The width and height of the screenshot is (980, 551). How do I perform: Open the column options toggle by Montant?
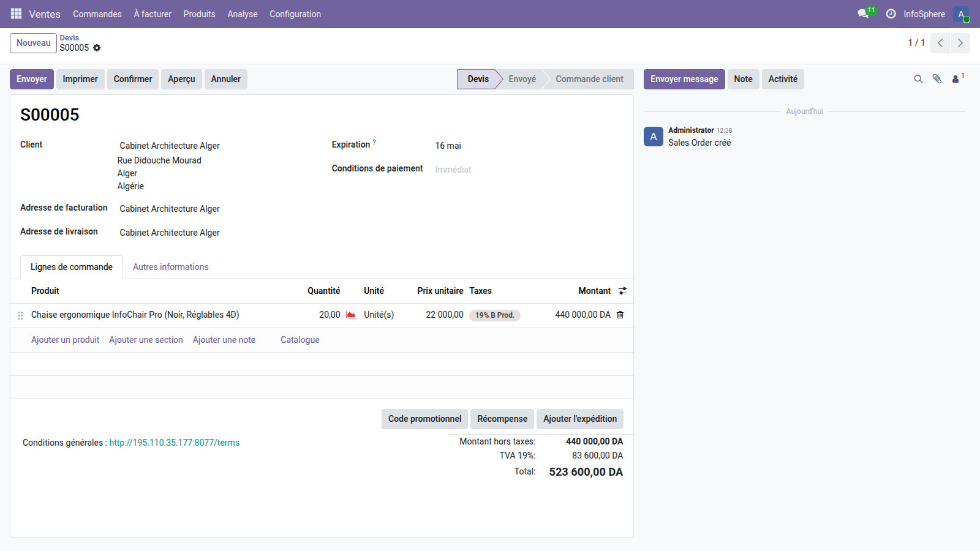point(622,291)
